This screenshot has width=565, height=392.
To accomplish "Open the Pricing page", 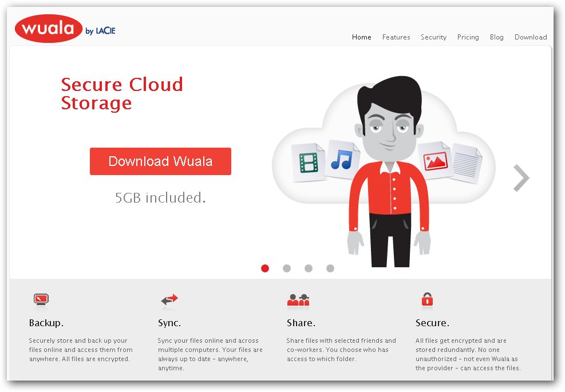I will (468, 37).
